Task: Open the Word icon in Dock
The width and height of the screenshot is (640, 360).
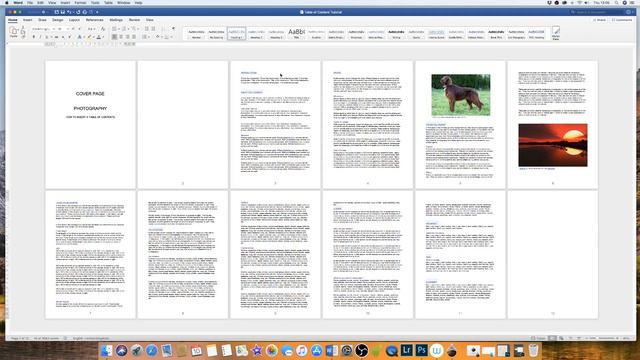Action: (331, 350)
